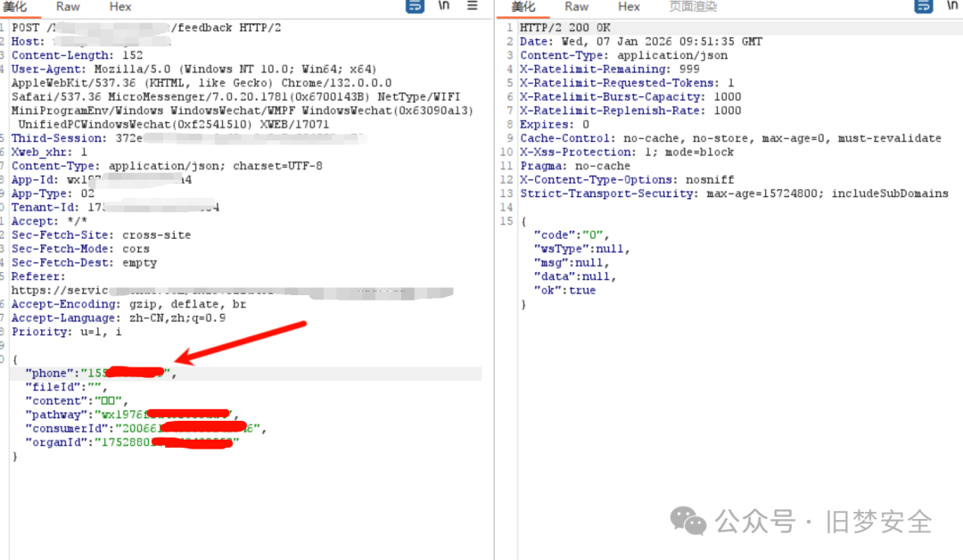
Task: Click the HTTP/2 200 OK status line
Action: 565,28
